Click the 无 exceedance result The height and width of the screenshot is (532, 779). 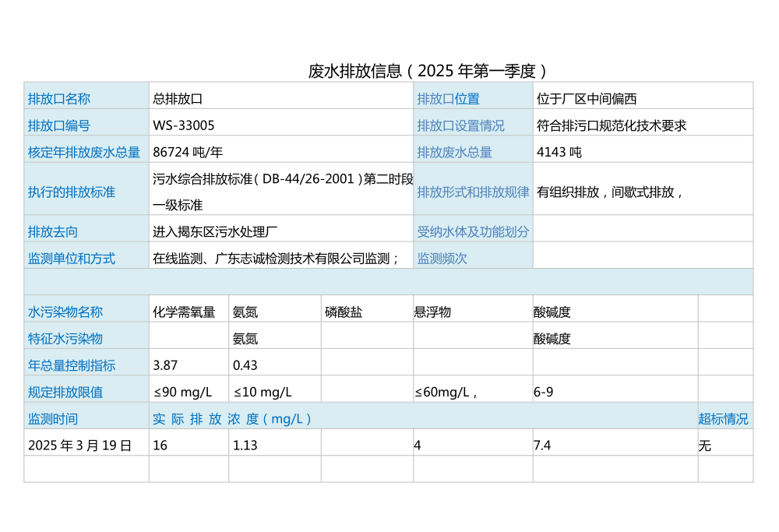pos(704,446)
